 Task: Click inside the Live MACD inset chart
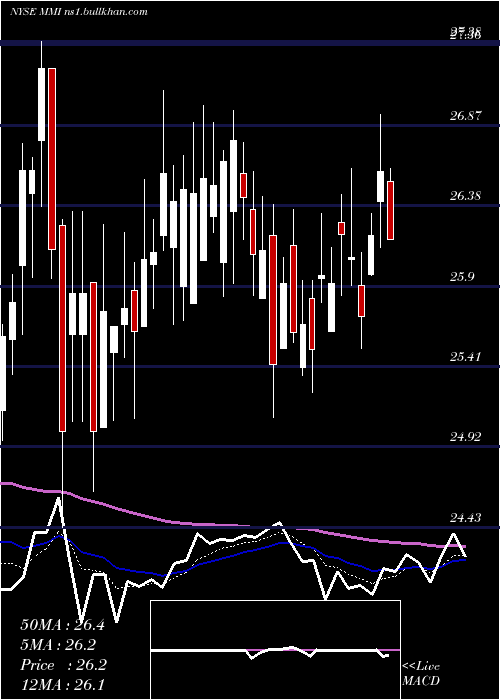(x=275, y=650)
